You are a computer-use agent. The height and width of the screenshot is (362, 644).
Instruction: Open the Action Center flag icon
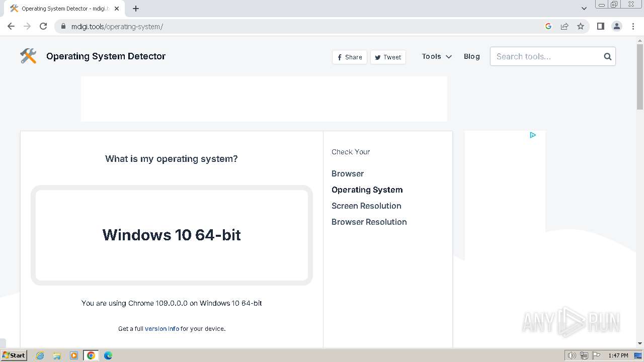click(x=596, y=355)
